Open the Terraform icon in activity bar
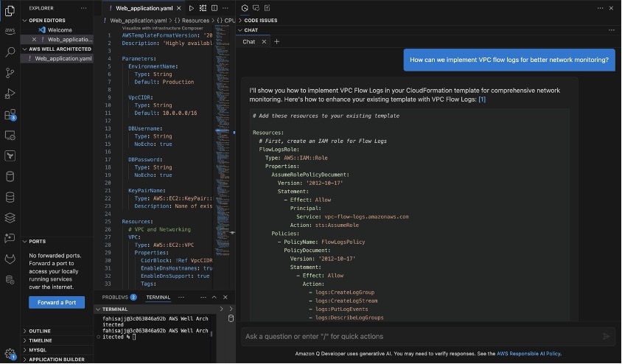Image resolution: width=622 pixels, height=364 pixels. point(10,155)
